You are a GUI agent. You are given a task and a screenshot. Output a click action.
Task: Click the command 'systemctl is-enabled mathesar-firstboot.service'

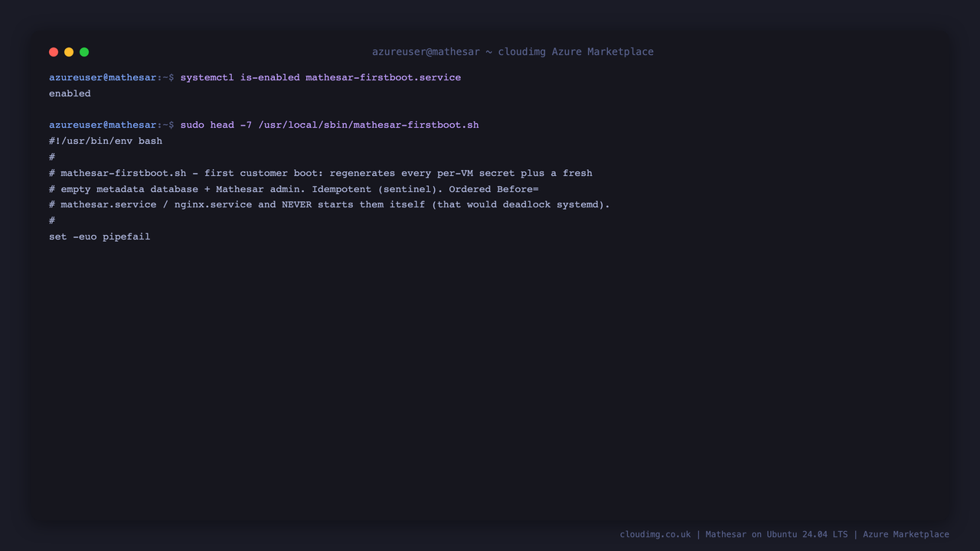[x=321, y=77]
